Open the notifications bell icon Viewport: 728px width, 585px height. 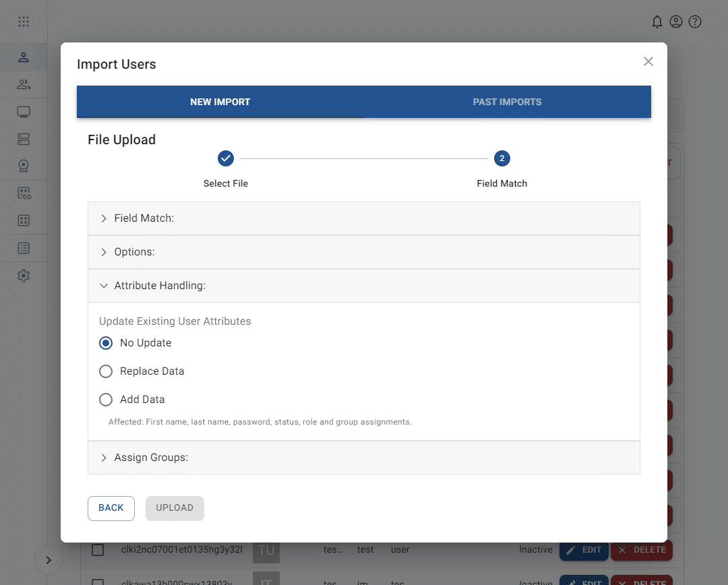[657, 22]
